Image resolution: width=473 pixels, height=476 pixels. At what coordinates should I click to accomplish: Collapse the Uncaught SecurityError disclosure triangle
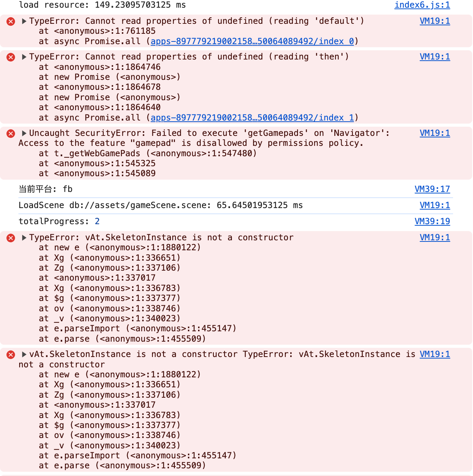24,133
